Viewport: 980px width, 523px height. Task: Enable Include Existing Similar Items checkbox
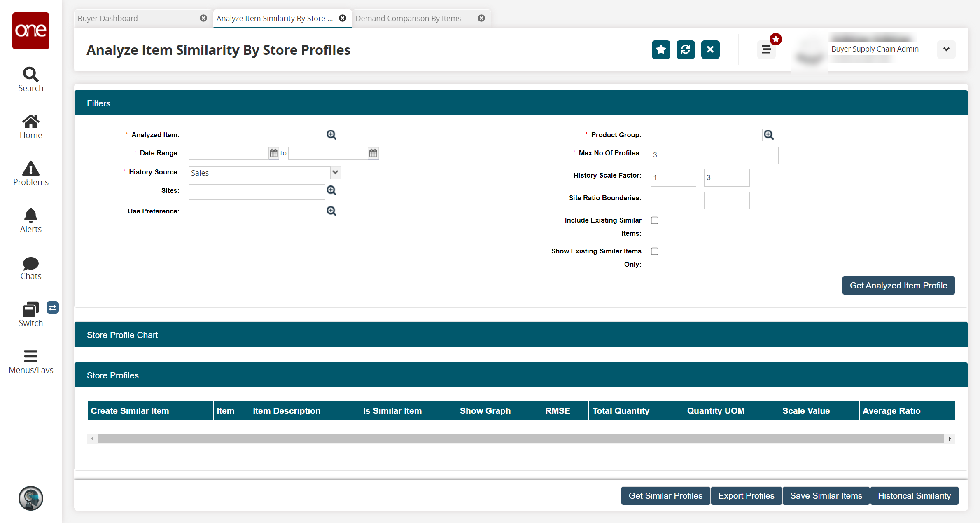point(655,220)
